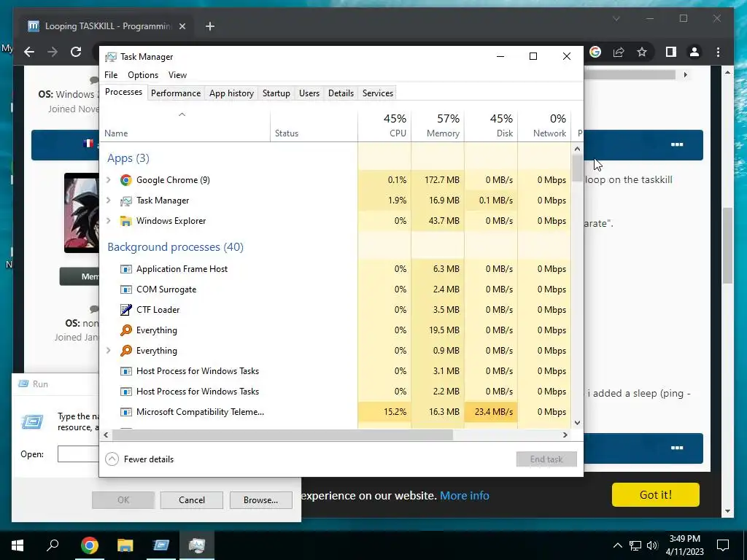The width and height of the screenshot is (747, 560).
Task: Open taskbar search magnifier
Action: click(x=53, y=545)
